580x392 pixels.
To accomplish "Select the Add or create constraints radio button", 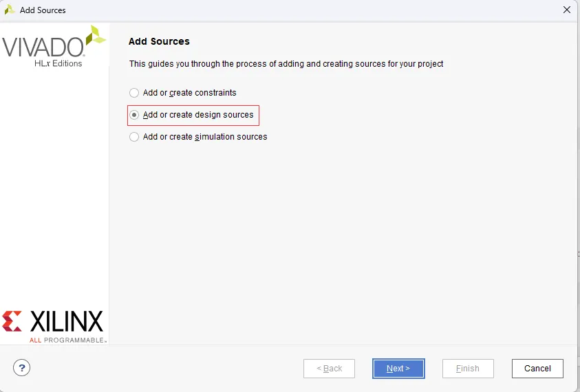I will point(134,93).
